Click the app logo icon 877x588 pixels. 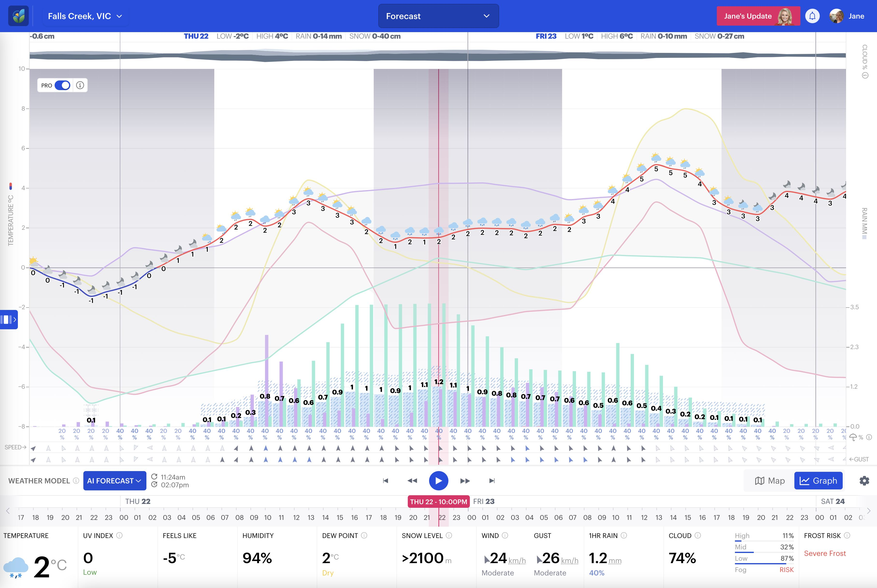click(18, 16)
